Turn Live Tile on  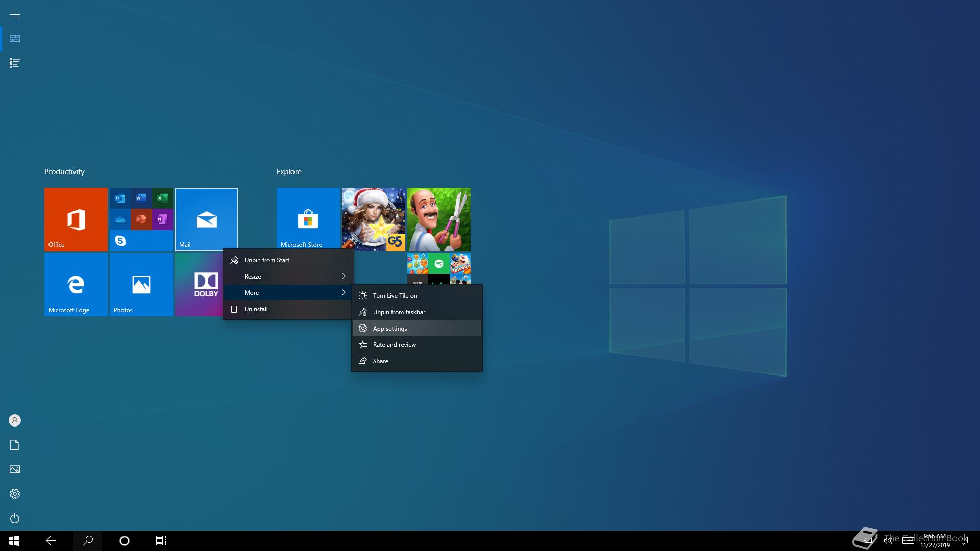(417, 296)
